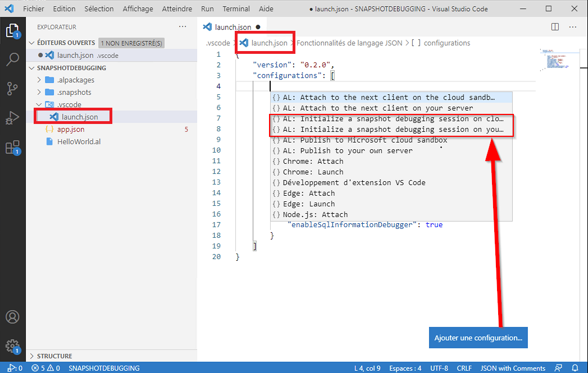Open the Accounts menu icon
588x373 pixels.
coord(12,317)
